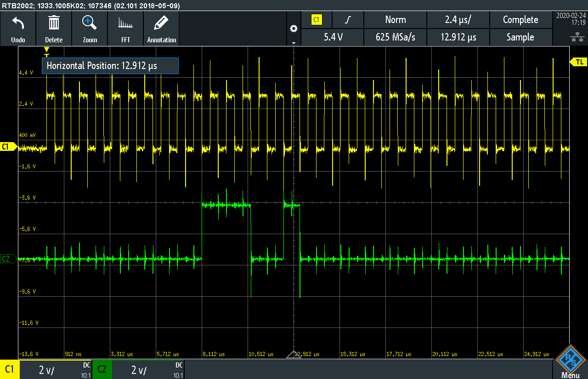Toggle channel C1 in bottom bar
Screen dimensions: 588x379
click(10, 370)
